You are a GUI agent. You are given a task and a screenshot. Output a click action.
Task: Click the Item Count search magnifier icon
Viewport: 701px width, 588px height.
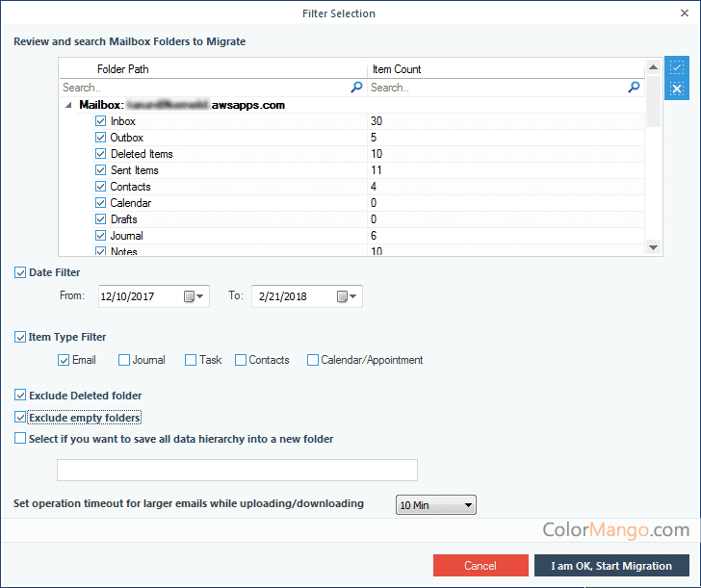[634, 87]
